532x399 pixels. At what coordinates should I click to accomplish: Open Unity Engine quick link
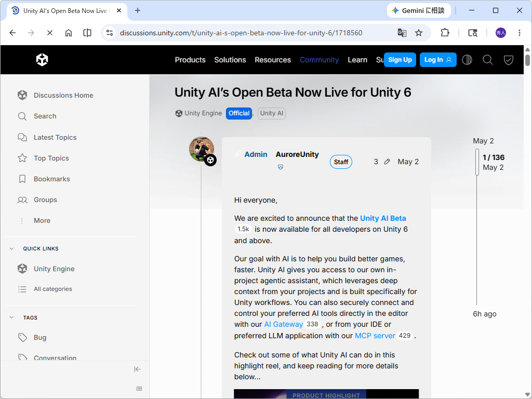click(54, 269)
